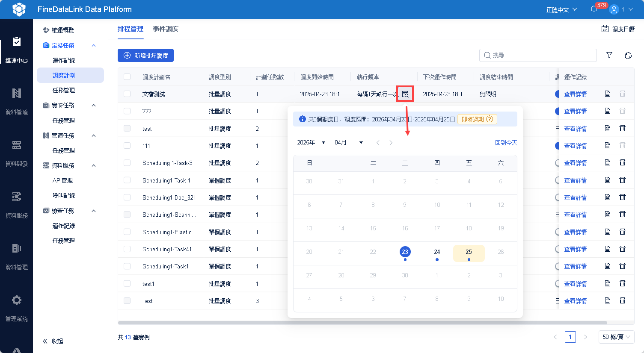Select April 24 in the calendar

tap(437, 252)
